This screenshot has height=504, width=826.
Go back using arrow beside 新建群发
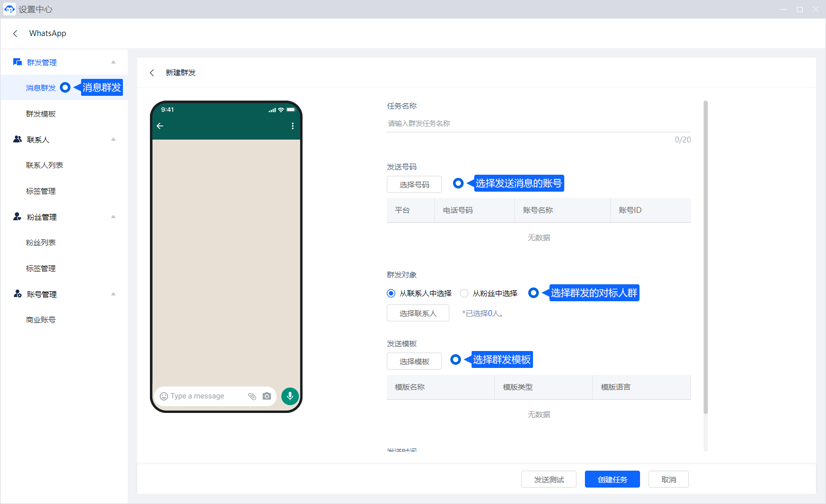(152, 73)
